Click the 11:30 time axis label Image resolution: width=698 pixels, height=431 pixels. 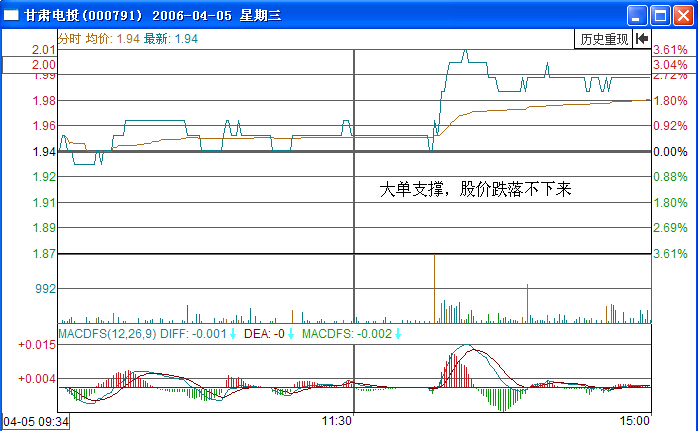338,421
